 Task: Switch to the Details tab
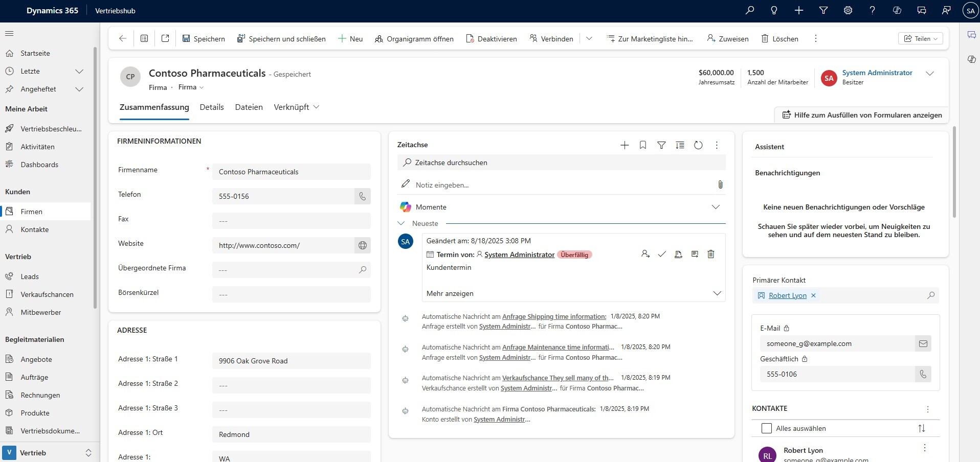[x=212, y=107]
